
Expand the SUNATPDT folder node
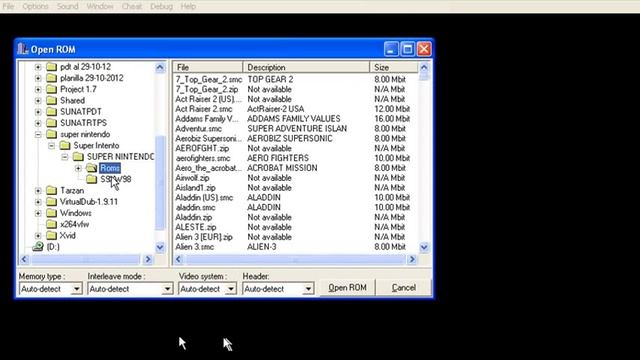coord(38,112)
